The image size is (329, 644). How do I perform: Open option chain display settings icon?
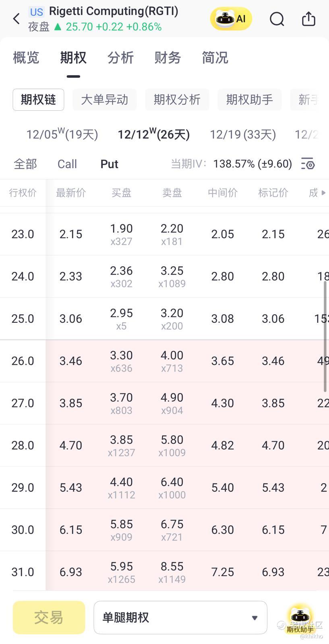[308, 164]
